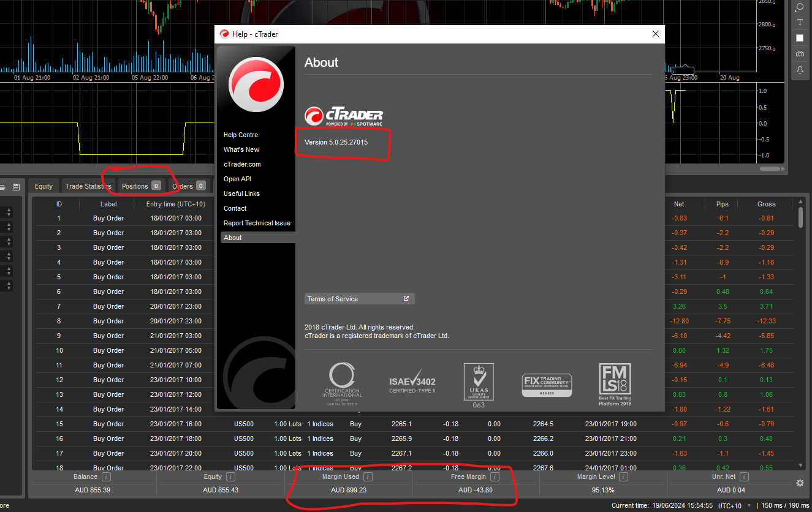Click Net value -12.80 in the table
812x512 pixels.
679,321
